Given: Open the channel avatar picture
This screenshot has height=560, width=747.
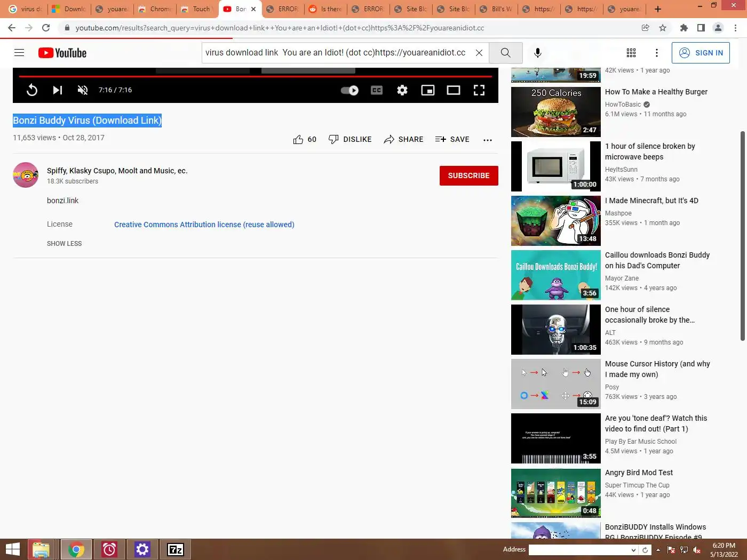Looking at the screenshot, I should tap(26, 175).
